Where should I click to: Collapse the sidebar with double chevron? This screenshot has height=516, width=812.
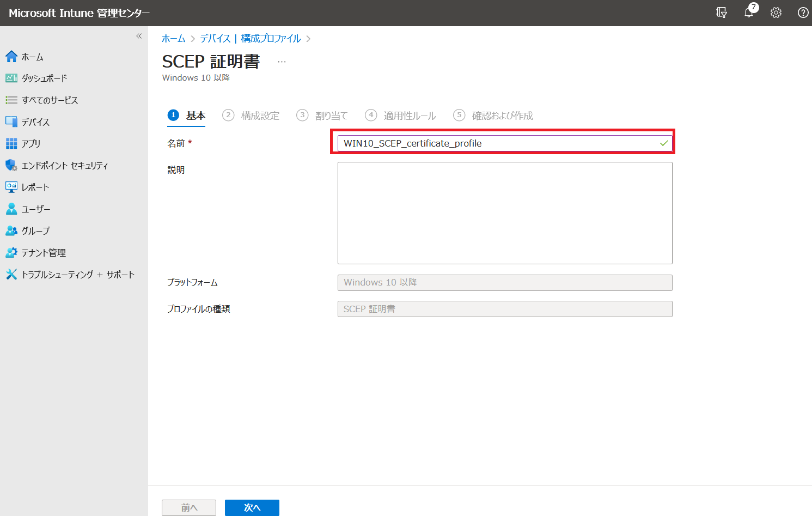tap(139, 36)
